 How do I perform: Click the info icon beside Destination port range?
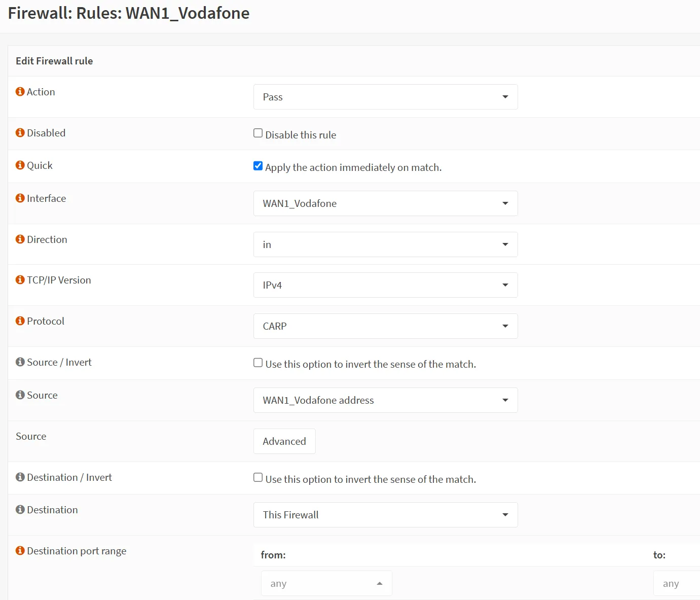20,551
